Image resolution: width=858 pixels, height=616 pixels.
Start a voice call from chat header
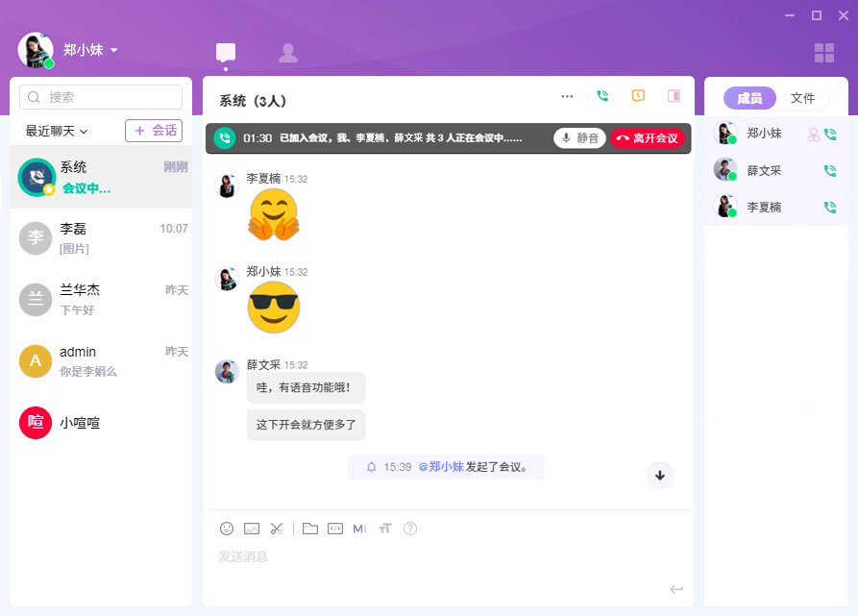coord(602,96)
